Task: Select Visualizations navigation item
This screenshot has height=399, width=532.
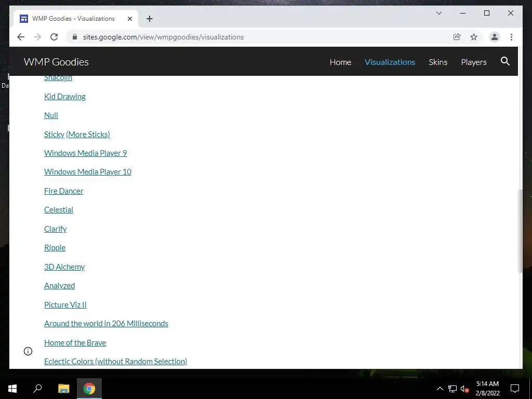Action: tap(390, 62)
